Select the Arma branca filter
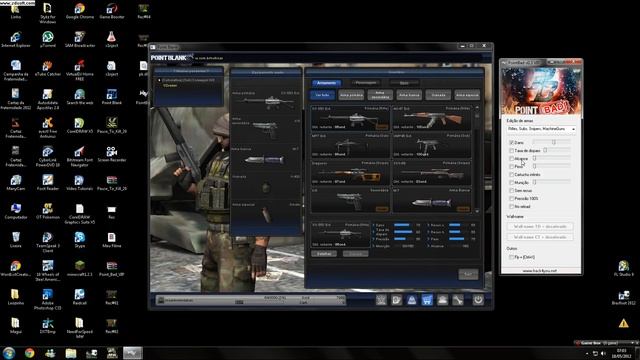This screenshot has height=360, width=640. (409, 95)
